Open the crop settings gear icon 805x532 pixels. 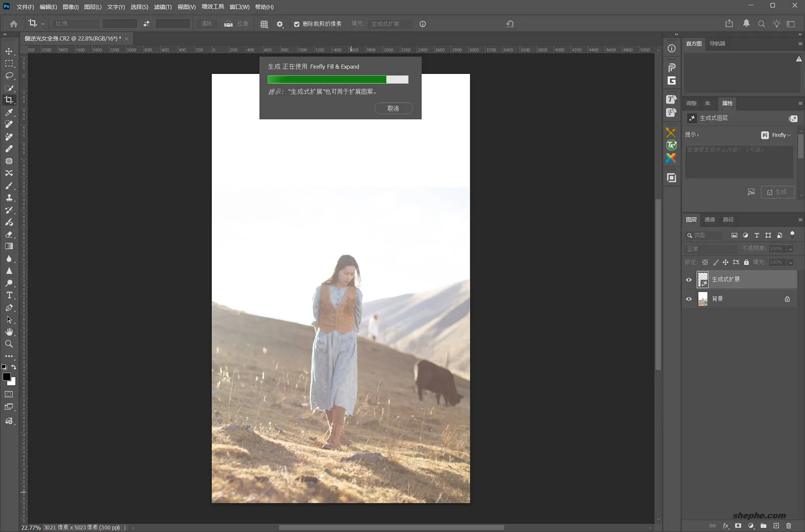coord(280,24)
